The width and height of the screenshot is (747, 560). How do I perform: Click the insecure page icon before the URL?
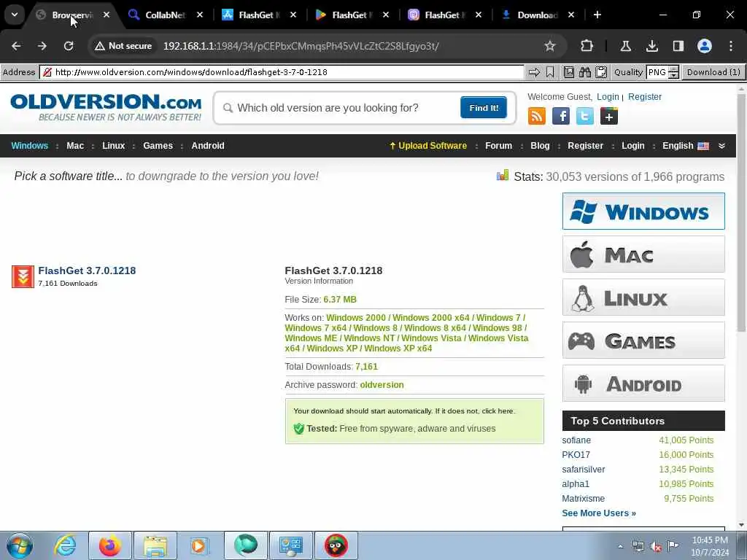point(47,72)
